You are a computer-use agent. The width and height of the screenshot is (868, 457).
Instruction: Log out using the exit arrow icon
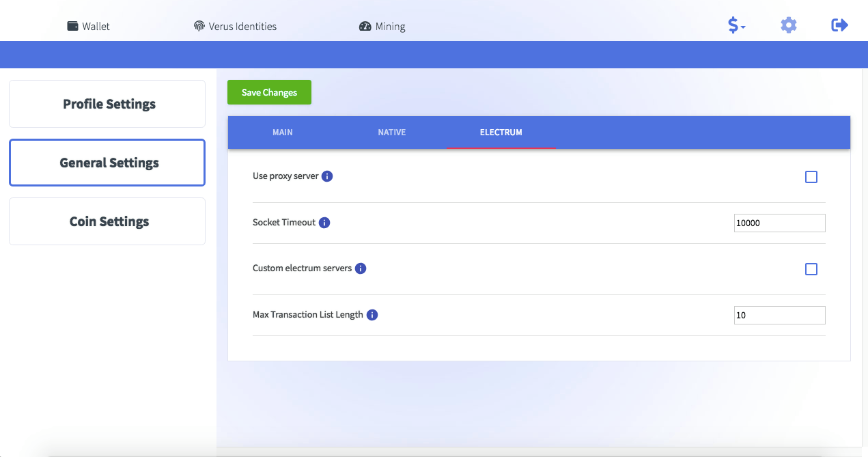(839, 25)
